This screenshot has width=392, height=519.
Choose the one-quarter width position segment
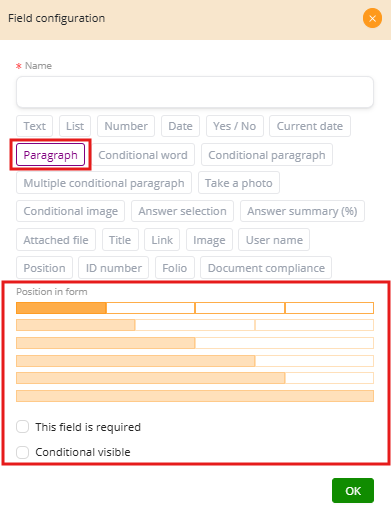[x=61, y=308]
